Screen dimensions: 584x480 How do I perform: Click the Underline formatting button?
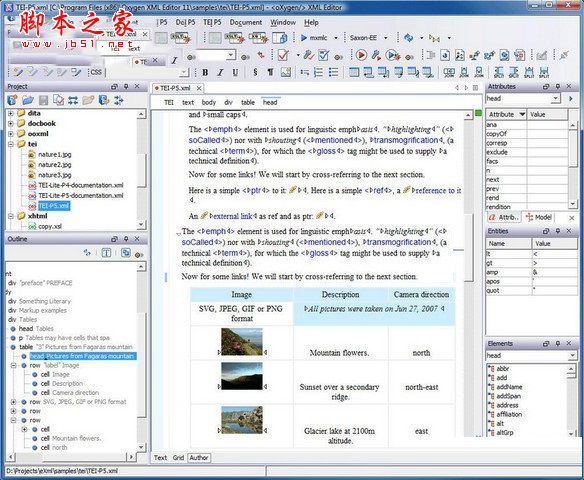point(235,72)
